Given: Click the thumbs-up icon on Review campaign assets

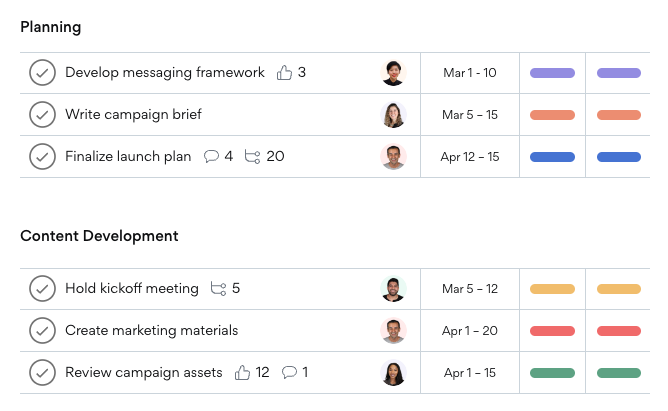Looking at the screenshot, I should point(242,373).
